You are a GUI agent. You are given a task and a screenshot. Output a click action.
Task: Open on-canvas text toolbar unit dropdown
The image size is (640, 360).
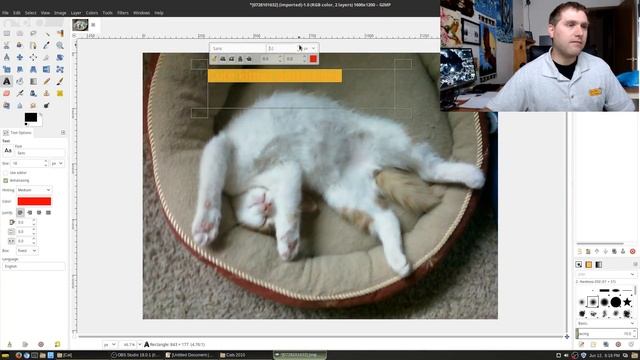tap(309, 48)
